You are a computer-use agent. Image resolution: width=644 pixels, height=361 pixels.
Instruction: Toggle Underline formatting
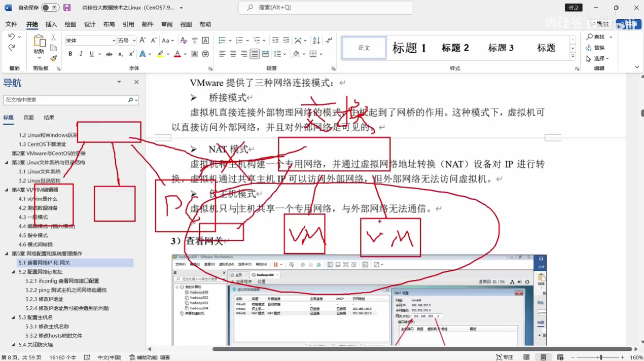[92, 54]
